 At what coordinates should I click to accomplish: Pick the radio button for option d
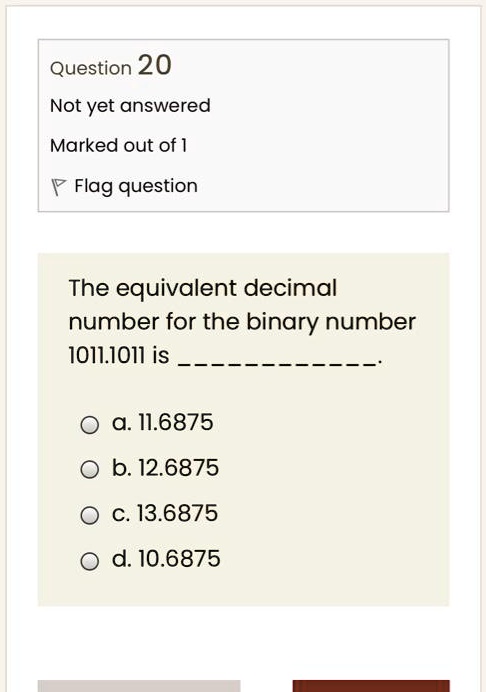90,561
